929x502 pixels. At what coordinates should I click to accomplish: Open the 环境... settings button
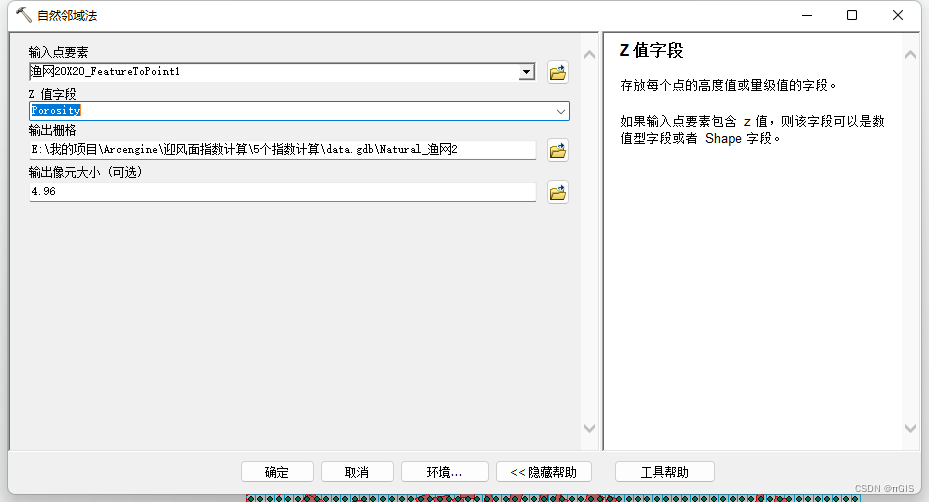tap(444, 472)
